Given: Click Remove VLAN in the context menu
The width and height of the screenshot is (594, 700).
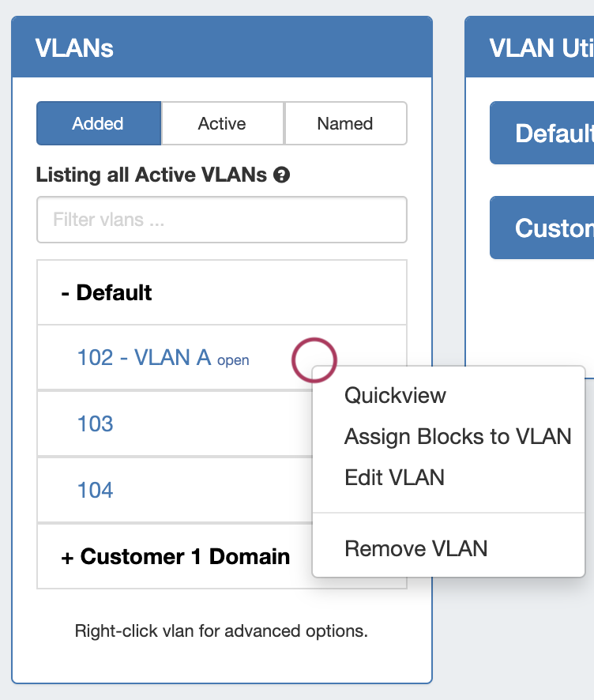Looking at the screenshot, I should click(415, 548).
